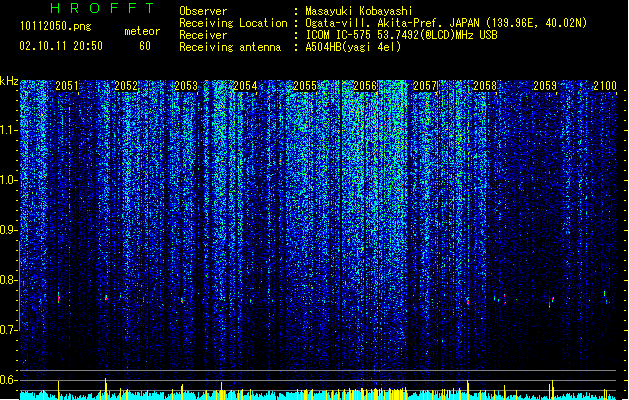Click the 2054 time marker

point(246,86)
